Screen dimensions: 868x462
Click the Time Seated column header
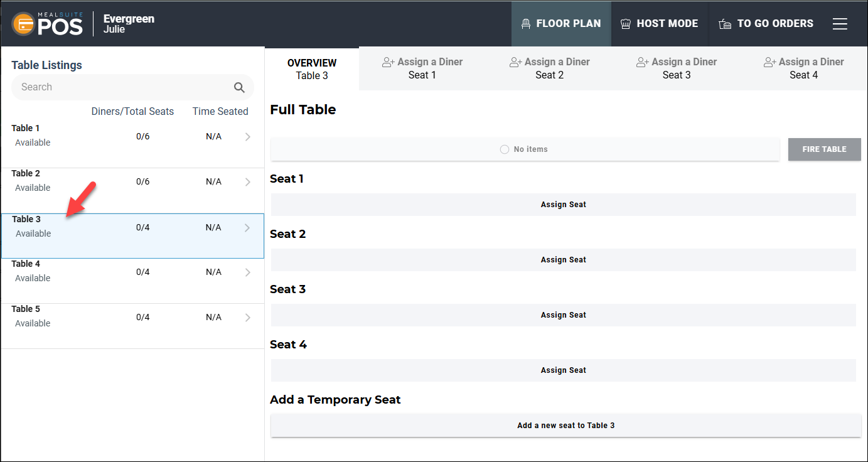point(220,112)
